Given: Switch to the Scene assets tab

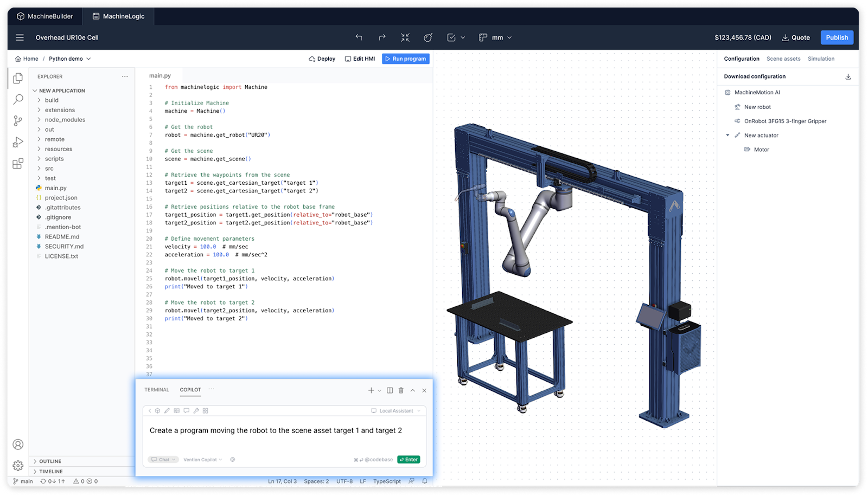Looking at the screenshot, I should pyautogui.click(x=783, y=59).
